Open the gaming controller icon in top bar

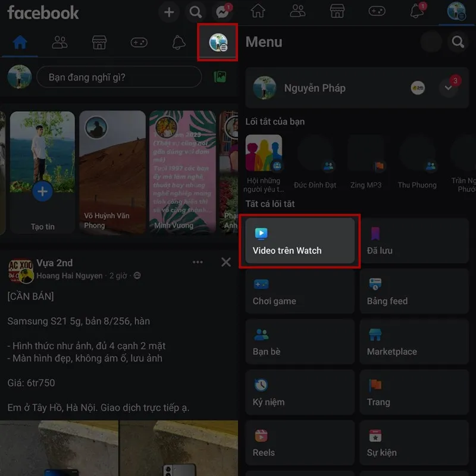(377, 11)
